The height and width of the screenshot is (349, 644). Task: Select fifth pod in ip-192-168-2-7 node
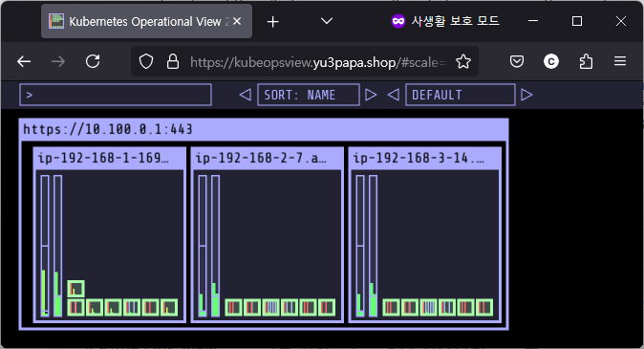[x=308, y=308]
